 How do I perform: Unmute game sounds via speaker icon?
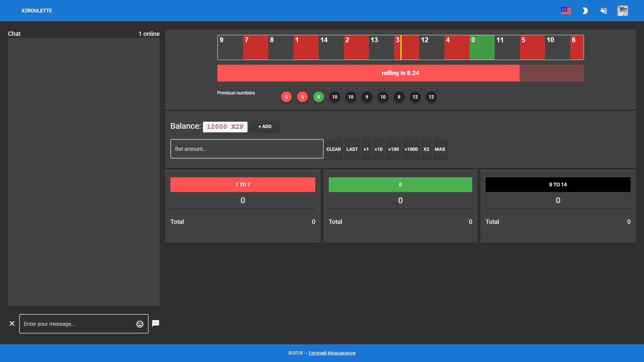[604, 11]
